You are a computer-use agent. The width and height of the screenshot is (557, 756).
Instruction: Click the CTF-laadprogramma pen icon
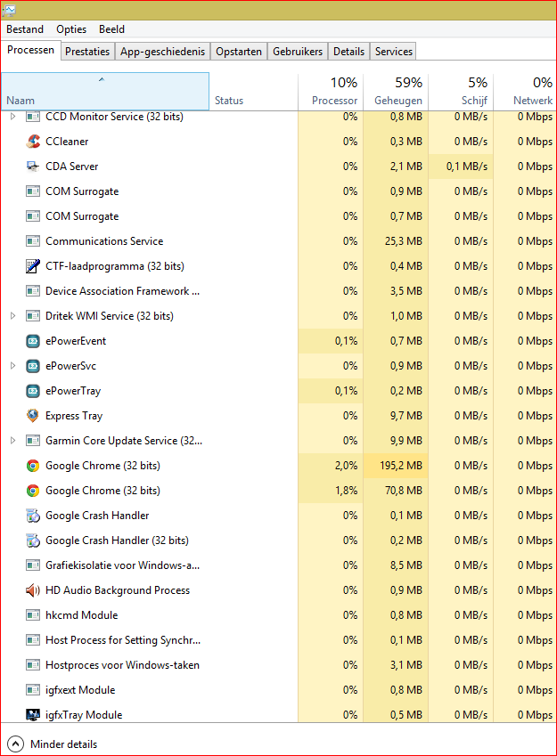(33, 266)
